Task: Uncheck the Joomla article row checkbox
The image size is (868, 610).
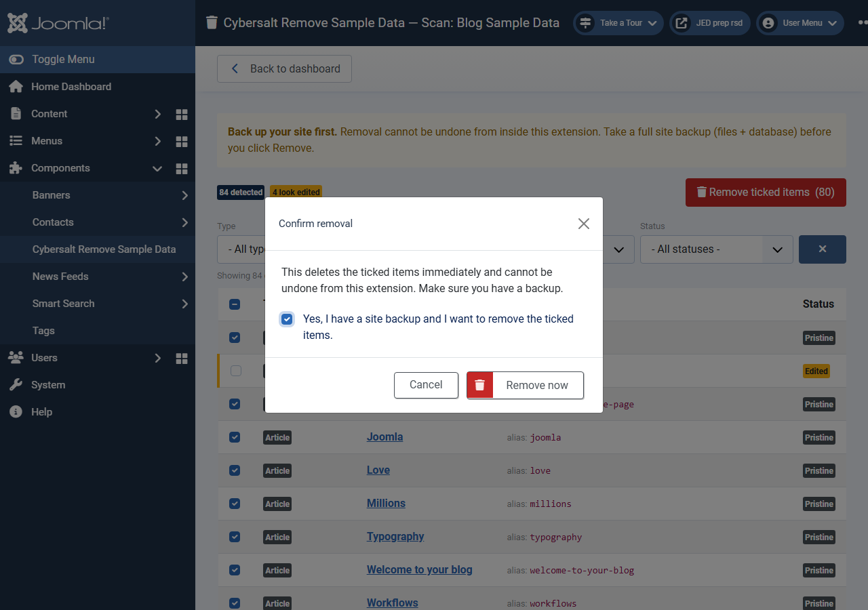Action: pyautogui.click(x=235, y=437)
